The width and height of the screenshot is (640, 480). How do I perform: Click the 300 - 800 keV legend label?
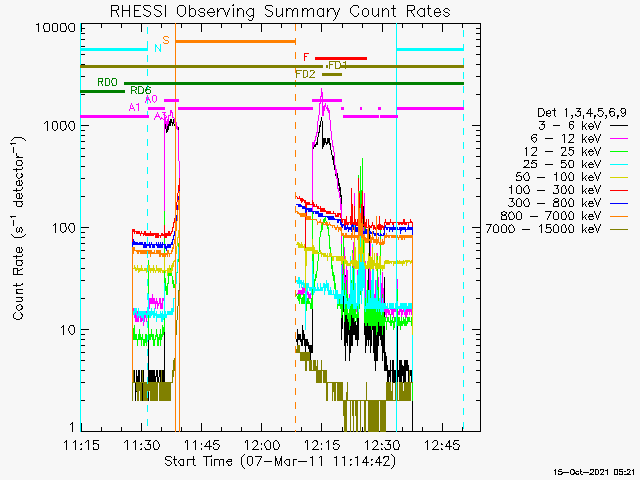[555, 202]
